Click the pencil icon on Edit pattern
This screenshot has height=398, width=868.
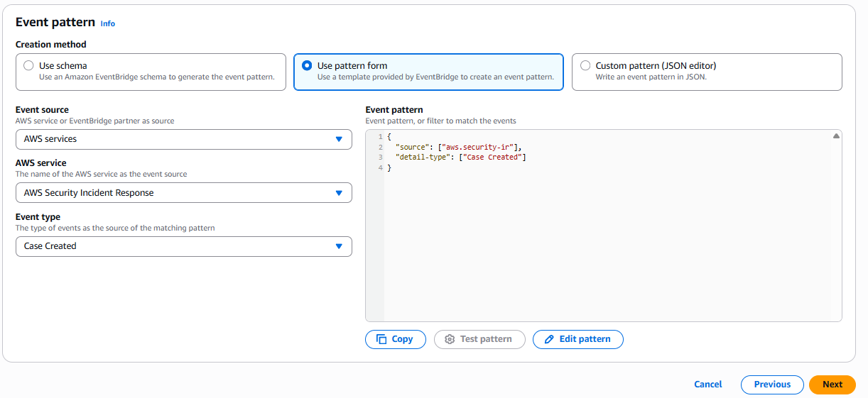[x=548, y=339]
